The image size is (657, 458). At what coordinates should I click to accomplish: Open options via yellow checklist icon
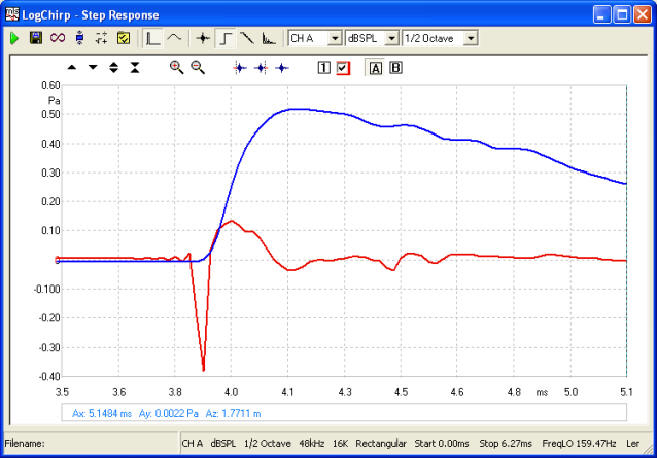click(x=123, y=38)
